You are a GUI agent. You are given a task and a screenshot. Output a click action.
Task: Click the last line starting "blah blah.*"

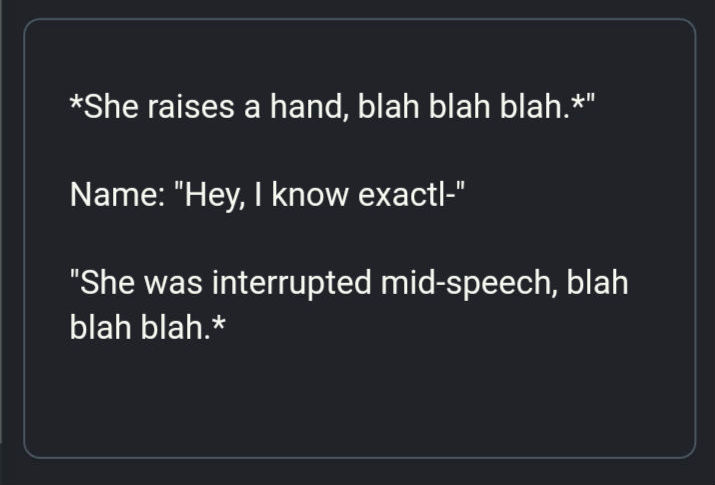(140, 326)
